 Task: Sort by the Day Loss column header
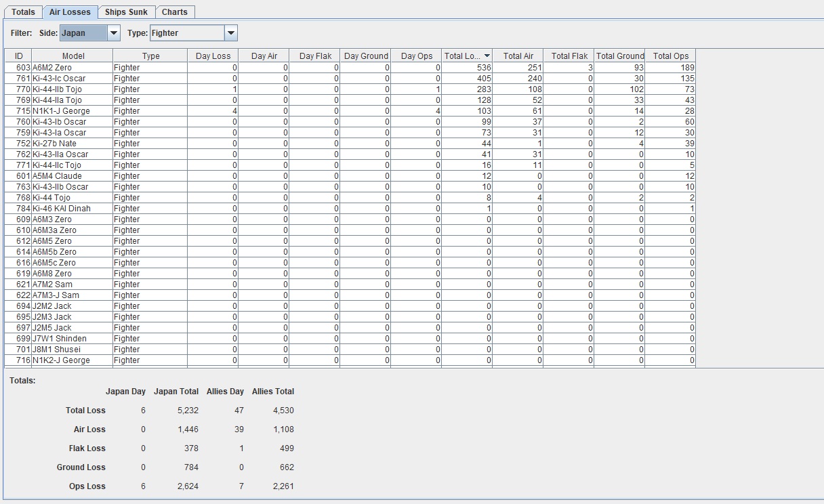tap(213, 56)
